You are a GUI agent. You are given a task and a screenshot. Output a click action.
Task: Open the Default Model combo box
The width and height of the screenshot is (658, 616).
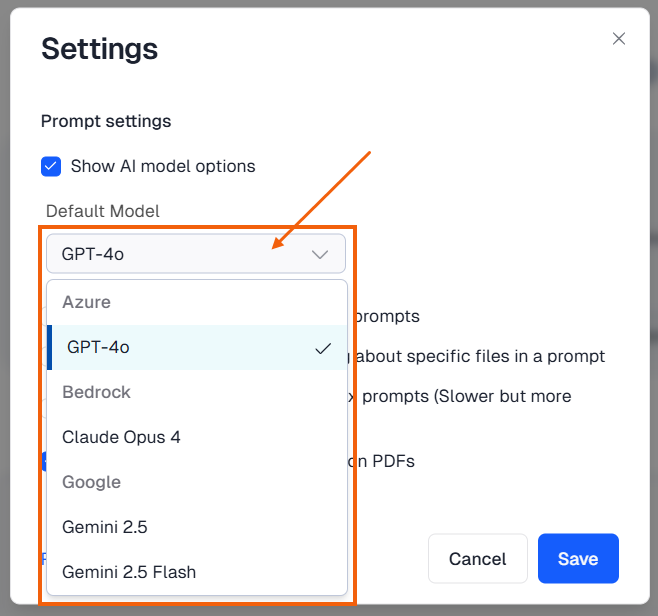pyautogui.click(x=180, y=254)
